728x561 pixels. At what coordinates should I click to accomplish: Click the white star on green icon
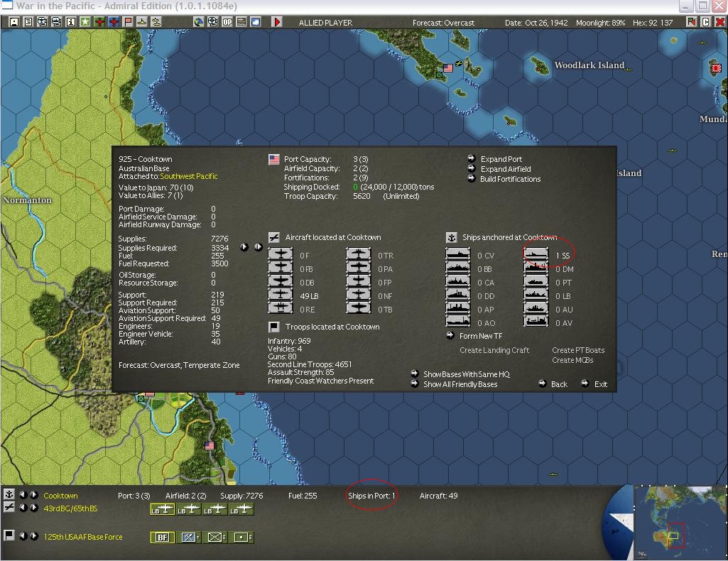[85, 22]
